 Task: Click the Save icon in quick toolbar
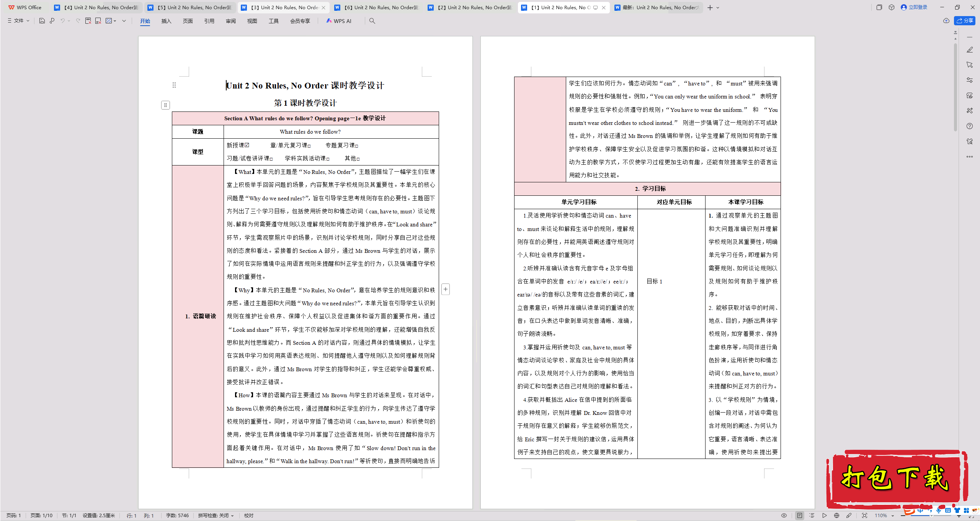coord(42,21)
